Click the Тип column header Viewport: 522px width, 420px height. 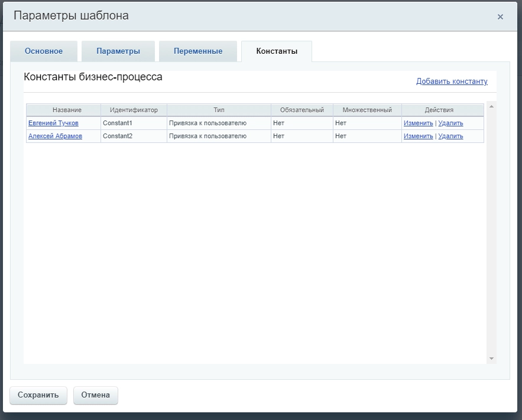[219, 110]
